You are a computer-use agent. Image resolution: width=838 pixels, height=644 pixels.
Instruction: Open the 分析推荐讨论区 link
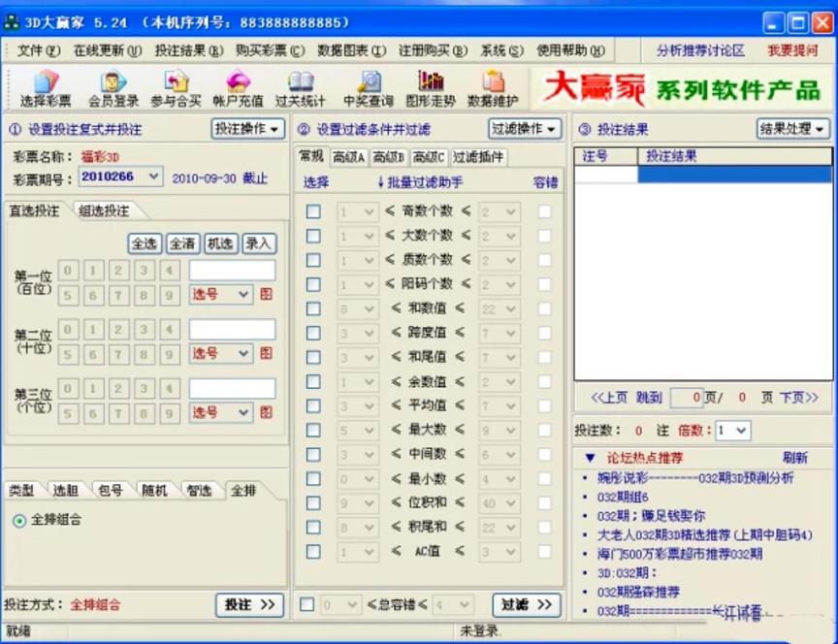pos(700,50)
